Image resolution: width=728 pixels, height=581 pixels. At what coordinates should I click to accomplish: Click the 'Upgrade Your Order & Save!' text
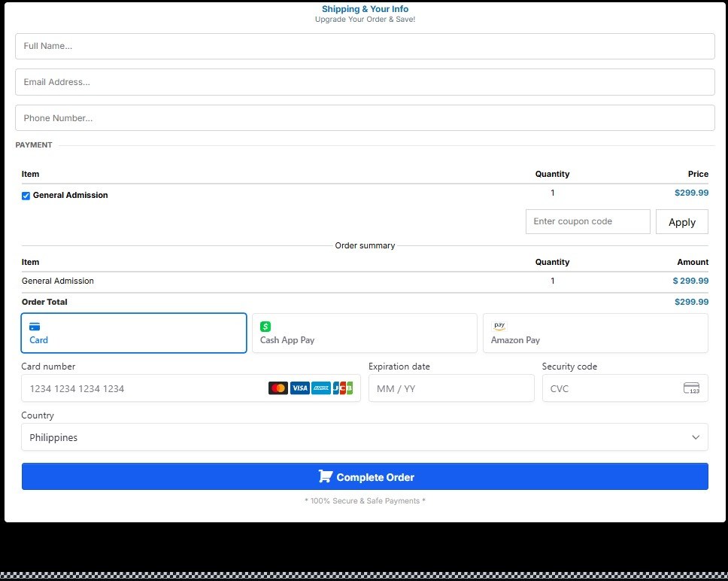pyautogui.click(x=365, y=20)
